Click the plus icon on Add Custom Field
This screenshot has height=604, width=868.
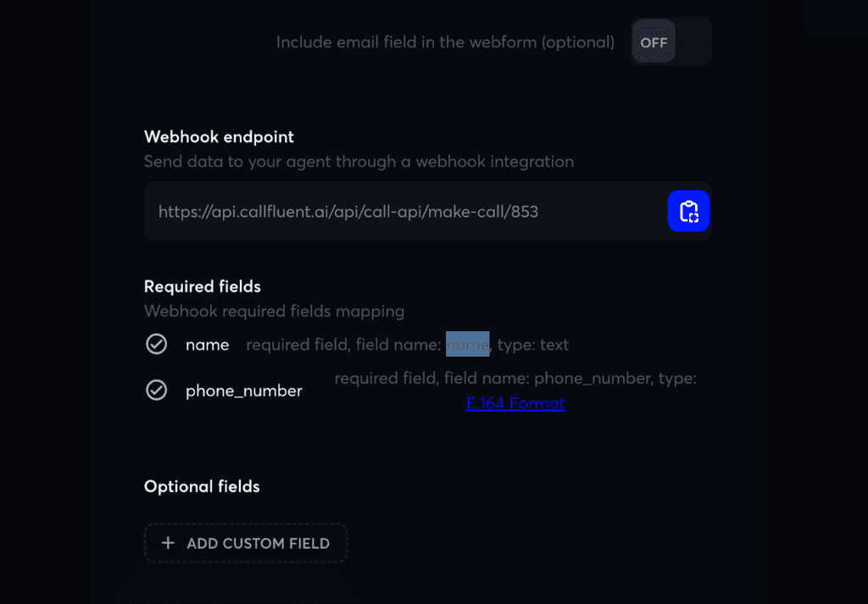pos(168,543)
